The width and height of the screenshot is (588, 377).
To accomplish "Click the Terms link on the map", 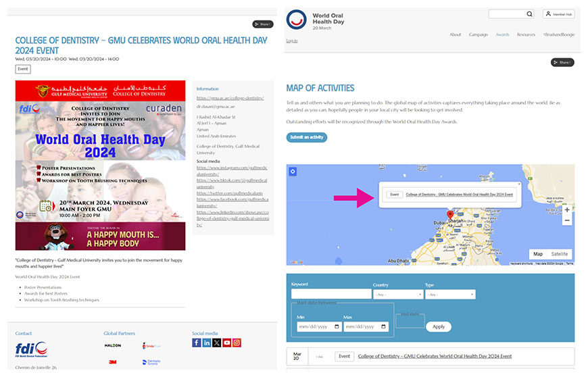I will 570,263.
